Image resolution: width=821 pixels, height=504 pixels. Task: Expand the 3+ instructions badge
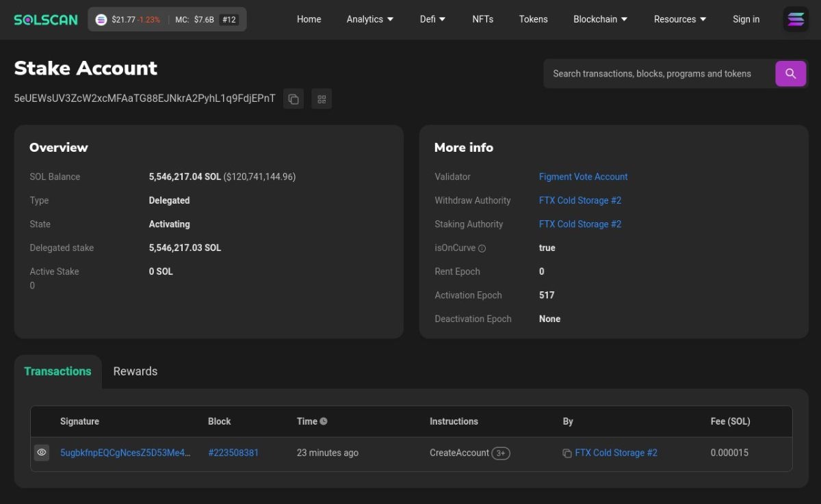(501, 453)
